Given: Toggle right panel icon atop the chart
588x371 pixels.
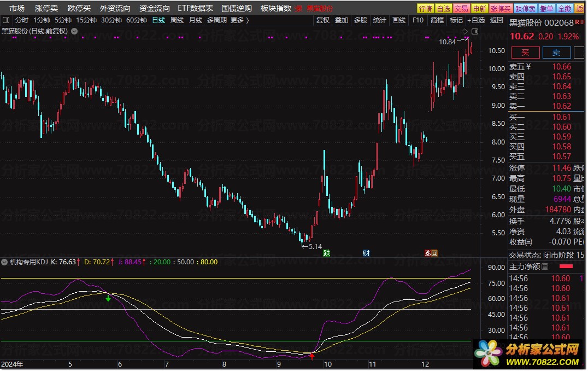Looking at the screenshot, I should (475, 31).
